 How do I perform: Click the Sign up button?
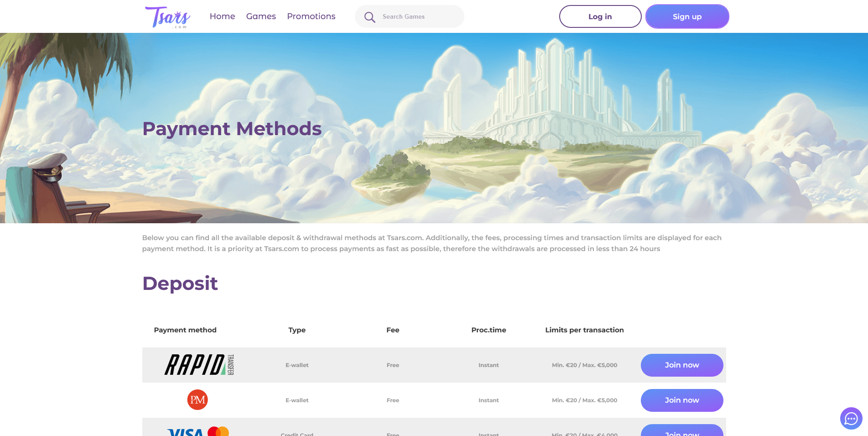pyautogui.click(x=687, y=16)
